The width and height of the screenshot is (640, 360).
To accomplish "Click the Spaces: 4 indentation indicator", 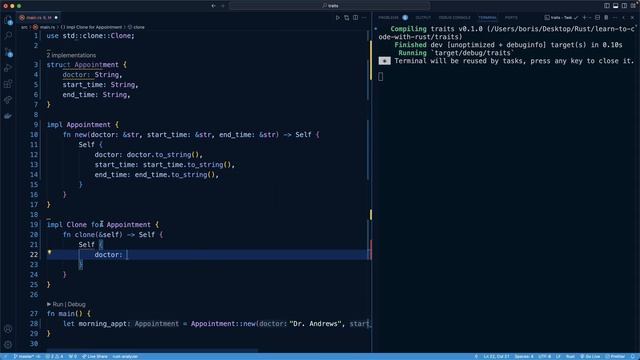I will pyautogui.click(x=524, y=356).
